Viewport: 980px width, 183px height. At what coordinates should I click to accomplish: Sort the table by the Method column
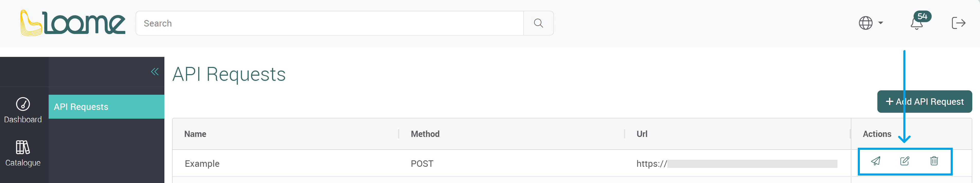tap(425, 134)
